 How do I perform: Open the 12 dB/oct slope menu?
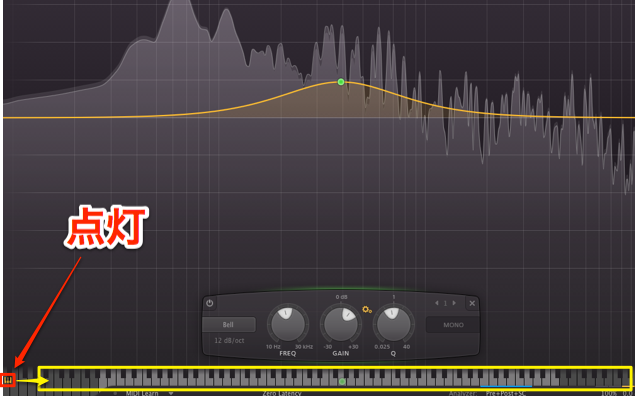coord(229,341)
